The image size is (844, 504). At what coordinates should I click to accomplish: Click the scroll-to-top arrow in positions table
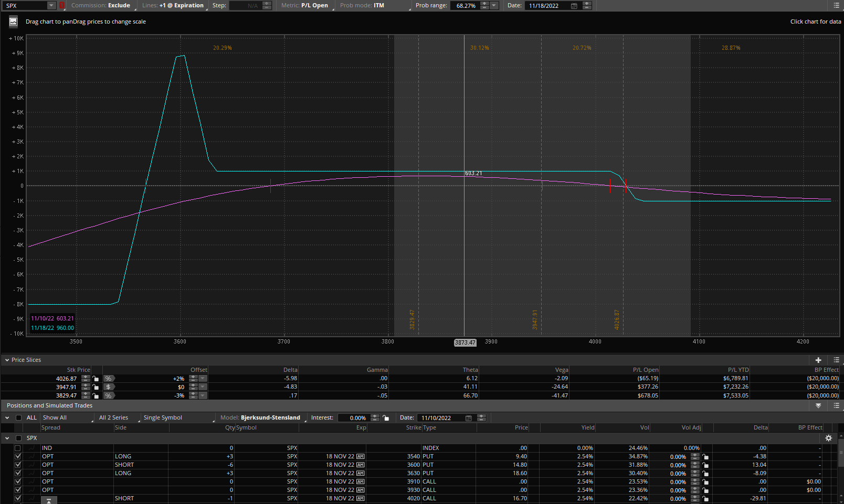click(x=49, y=500)
